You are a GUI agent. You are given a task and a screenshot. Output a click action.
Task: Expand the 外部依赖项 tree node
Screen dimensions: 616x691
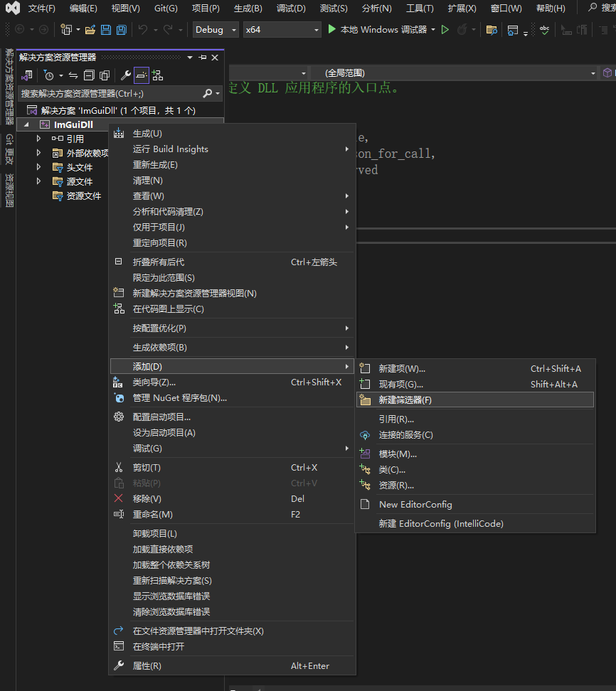tap(39, 153)
